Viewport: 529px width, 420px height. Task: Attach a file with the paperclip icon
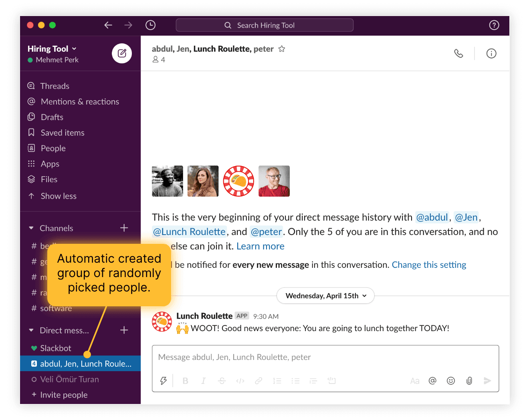click(x=469, y=381)
